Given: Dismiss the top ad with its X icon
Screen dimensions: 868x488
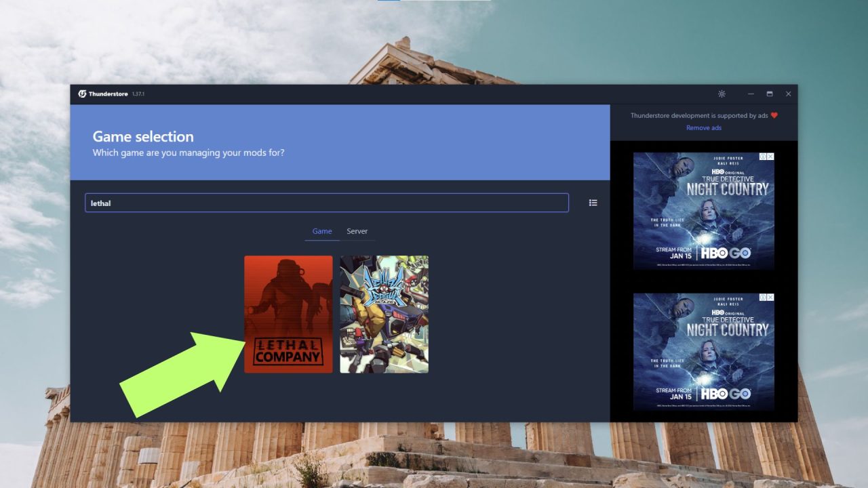Looking at the screenshot, I should 770,157.
